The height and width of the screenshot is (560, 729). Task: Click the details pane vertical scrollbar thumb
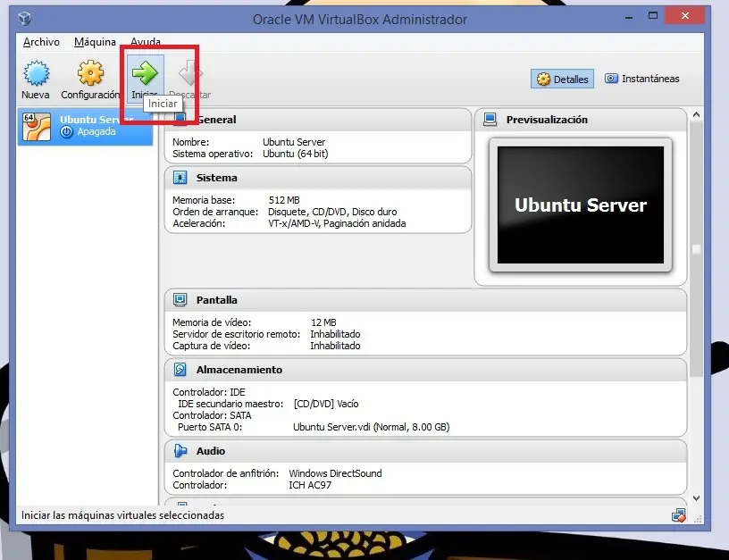coord(696,248)
